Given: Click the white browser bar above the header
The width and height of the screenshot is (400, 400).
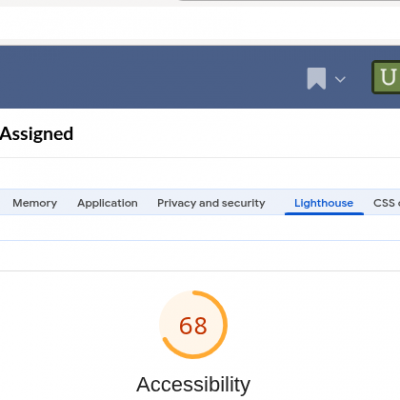Looking at the screenshot, I should click(200, 23).
